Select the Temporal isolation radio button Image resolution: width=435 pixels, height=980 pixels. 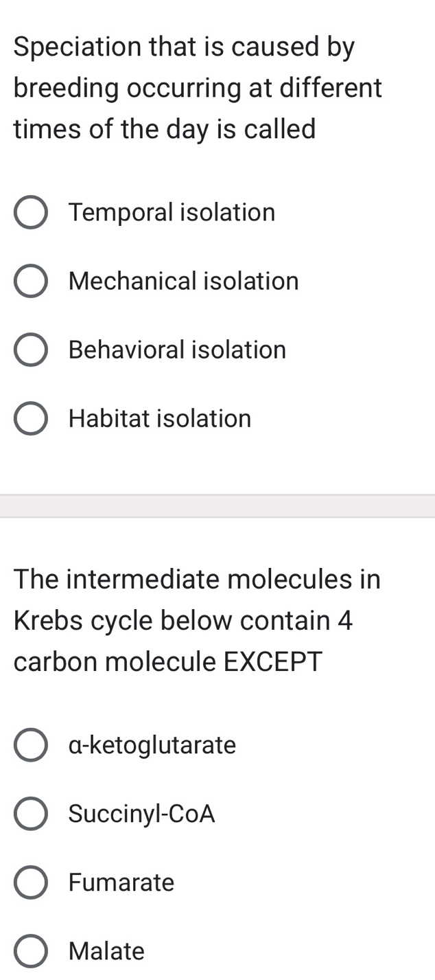(x=30, y=212)
